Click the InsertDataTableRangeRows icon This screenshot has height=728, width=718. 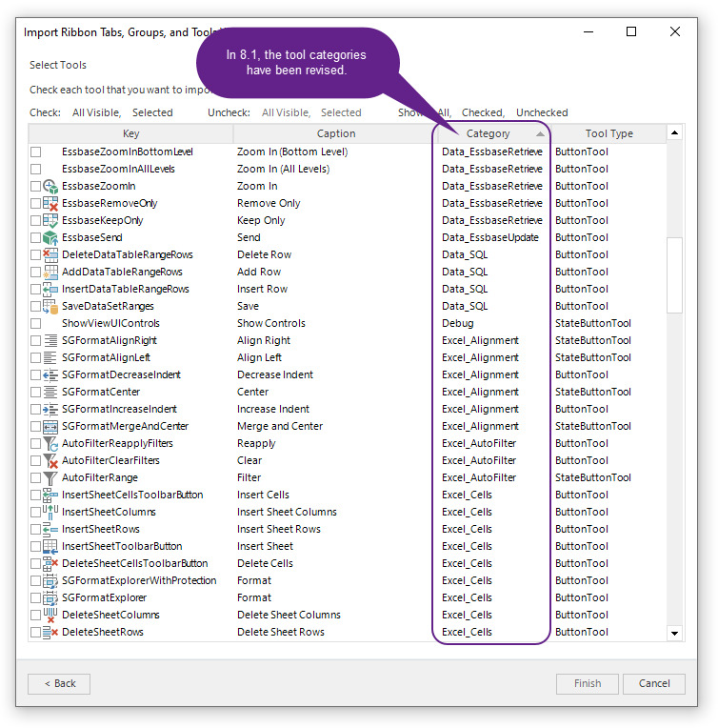[50, 290]
